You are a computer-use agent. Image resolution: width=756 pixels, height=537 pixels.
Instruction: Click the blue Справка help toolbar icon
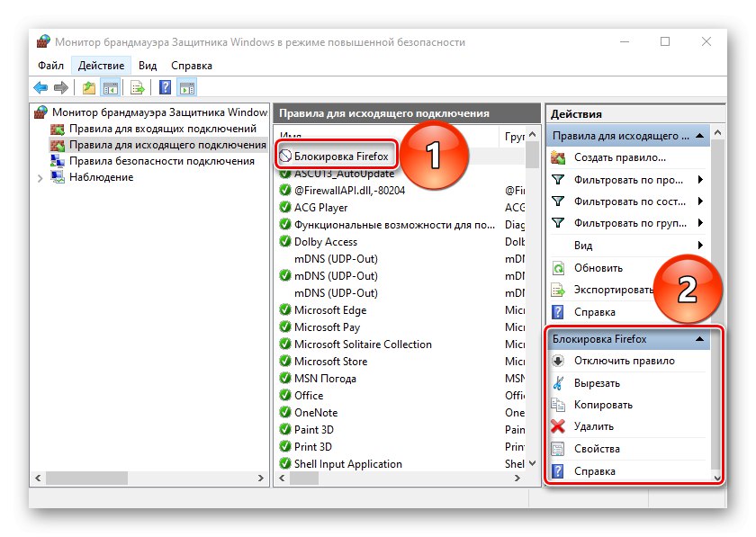point(165,86)
